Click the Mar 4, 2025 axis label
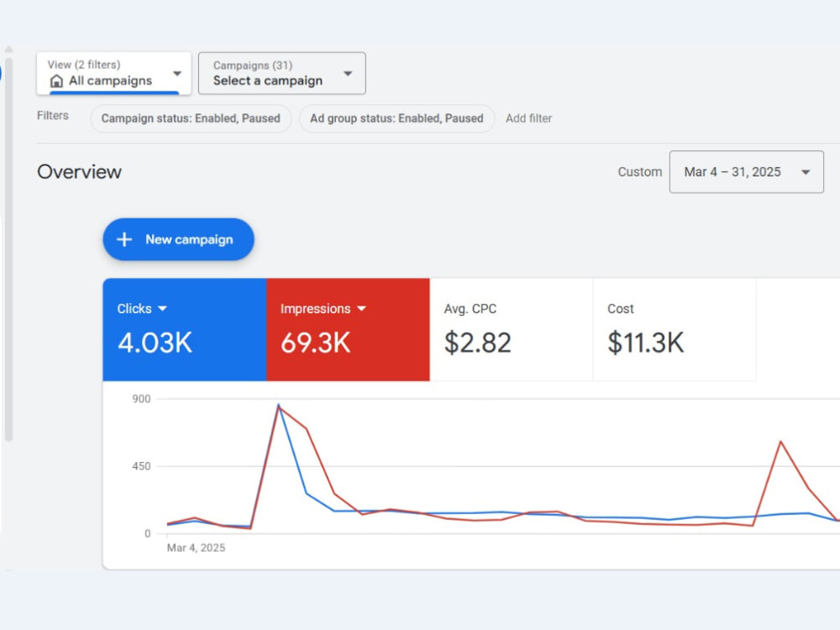The width and height of the screenshot is (840, 630). (x=196, y=548)
